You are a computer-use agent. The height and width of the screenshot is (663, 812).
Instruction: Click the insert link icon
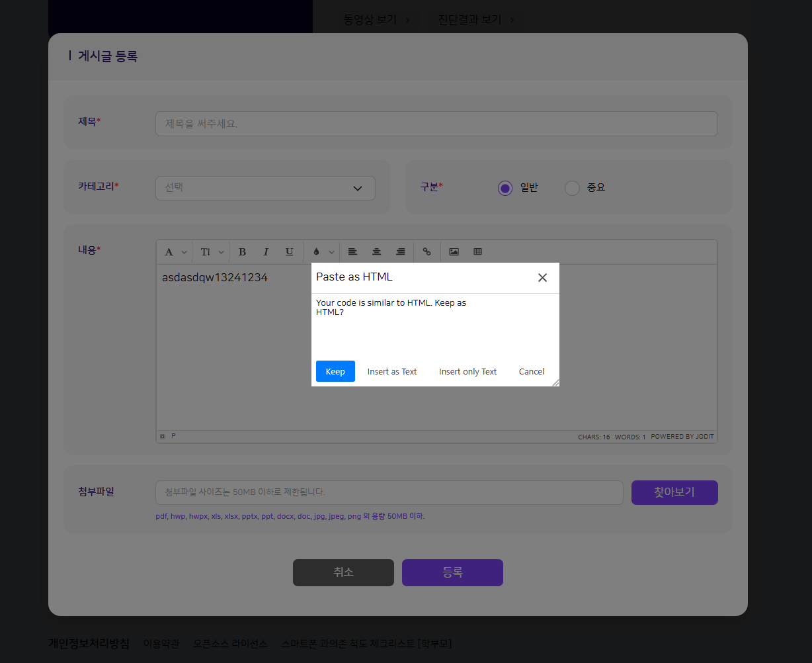coord(426,252)
